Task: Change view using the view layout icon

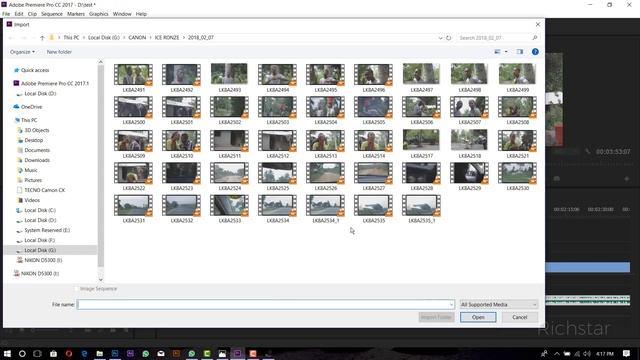Action: 497,52
